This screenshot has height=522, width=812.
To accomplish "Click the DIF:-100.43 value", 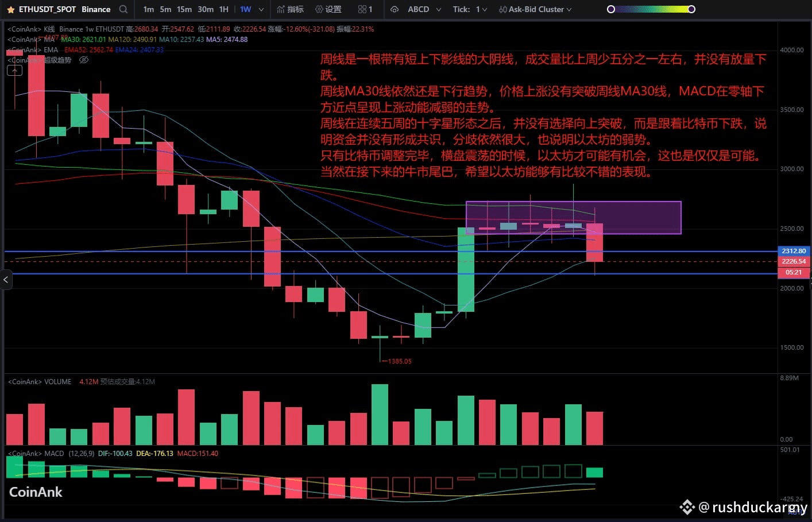I will [x=115, y=454].
